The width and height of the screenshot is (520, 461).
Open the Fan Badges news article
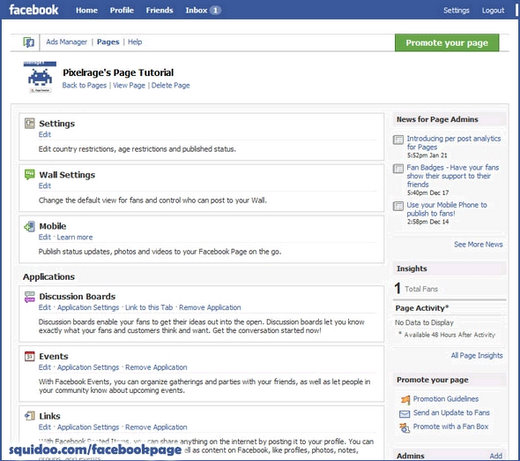pyautogui.click(x=453, y=176)
